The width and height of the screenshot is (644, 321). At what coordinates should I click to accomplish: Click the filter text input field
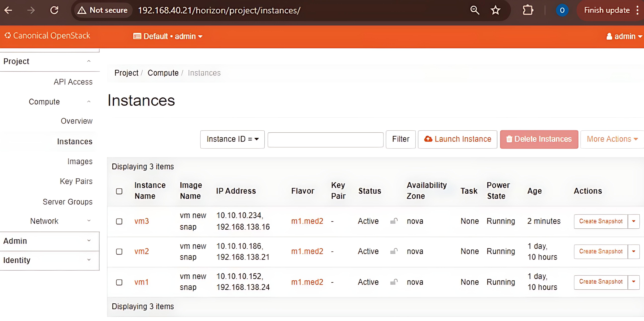pos(325,140)
